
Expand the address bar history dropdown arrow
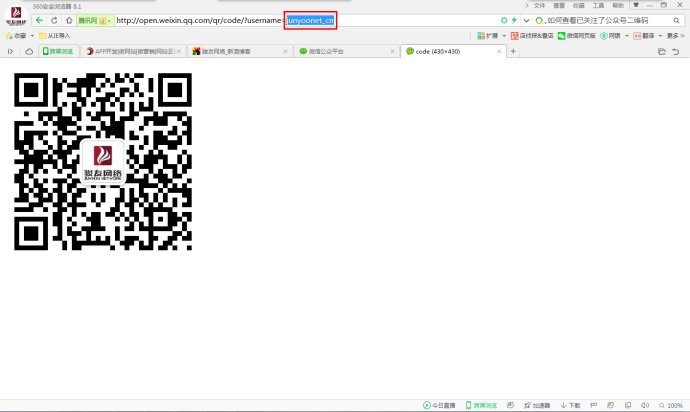526,20
